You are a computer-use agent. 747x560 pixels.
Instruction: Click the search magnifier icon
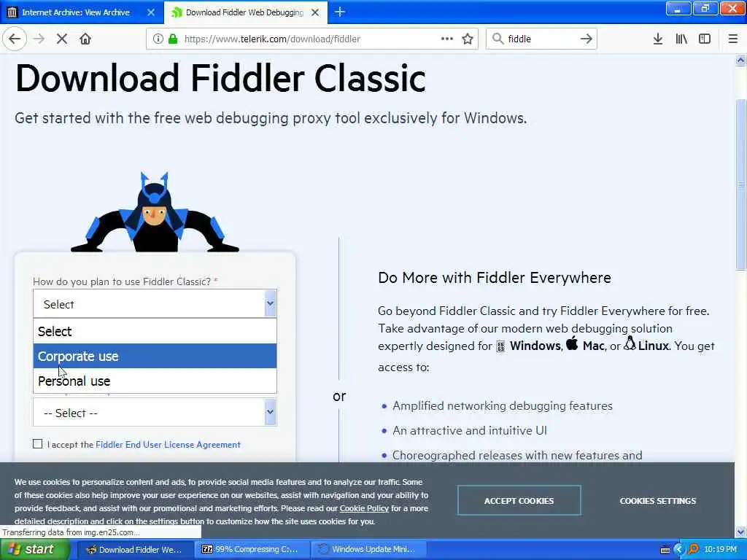click(x=498, y=39)
